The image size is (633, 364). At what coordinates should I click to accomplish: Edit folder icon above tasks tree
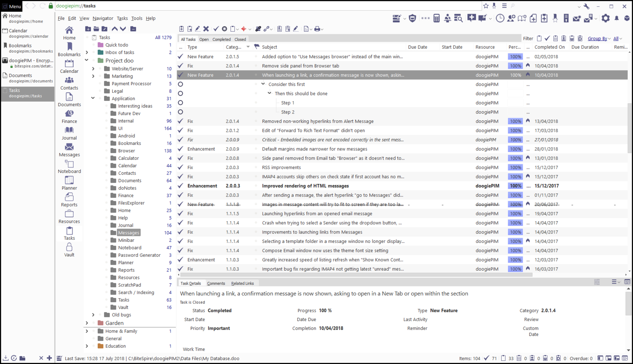pos(105,29)
